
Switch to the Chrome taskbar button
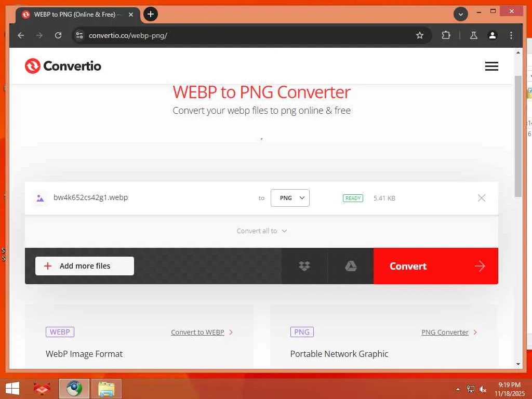pyautogui.click(x=74, y=389)
